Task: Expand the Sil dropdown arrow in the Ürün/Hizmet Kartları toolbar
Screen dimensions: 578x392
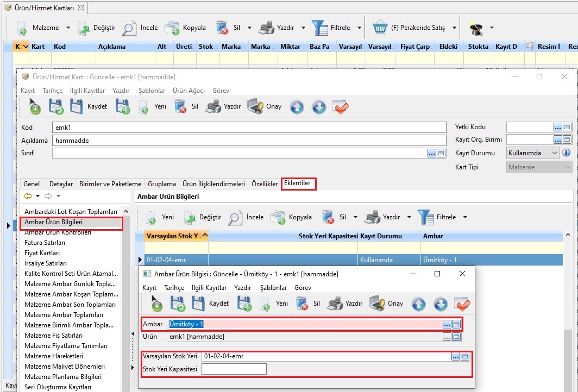Action: [249, 28]
